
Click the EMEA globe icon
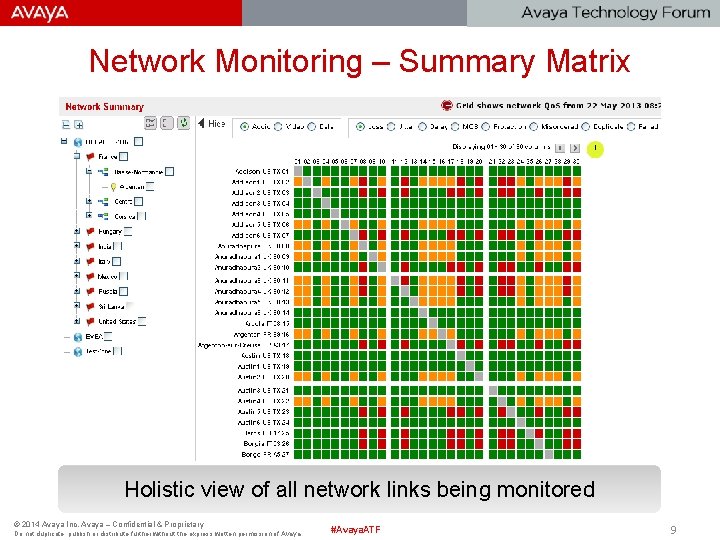(x=78, y=337)
